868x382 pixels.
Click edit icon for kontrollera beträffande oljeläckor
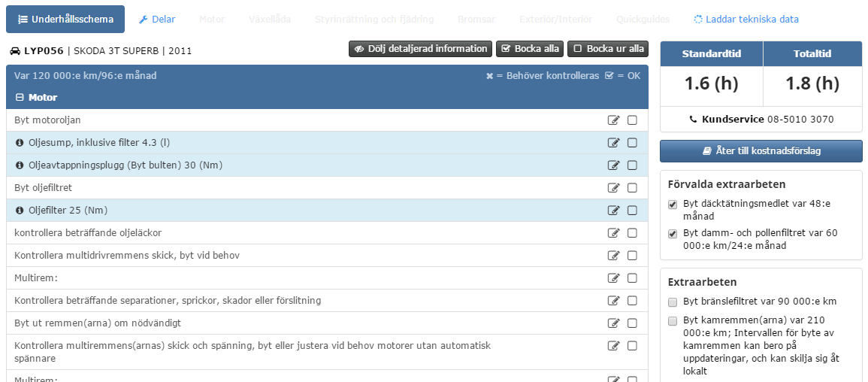coord(613,233)
